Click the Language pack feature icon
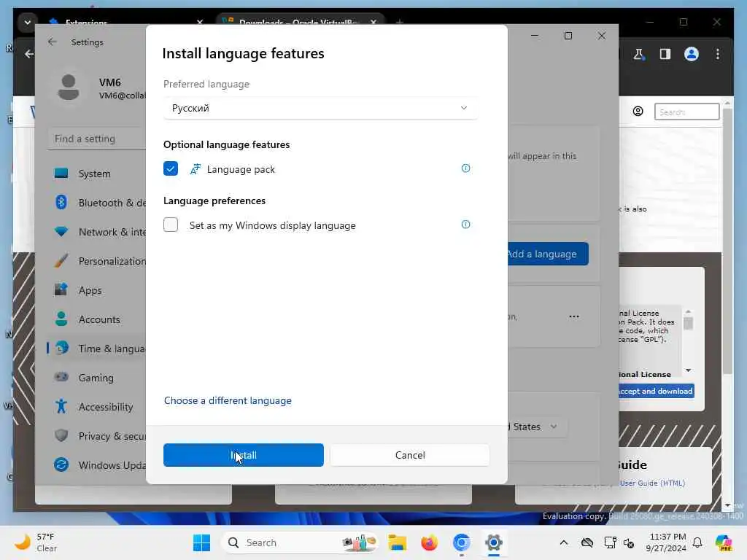 196,169
